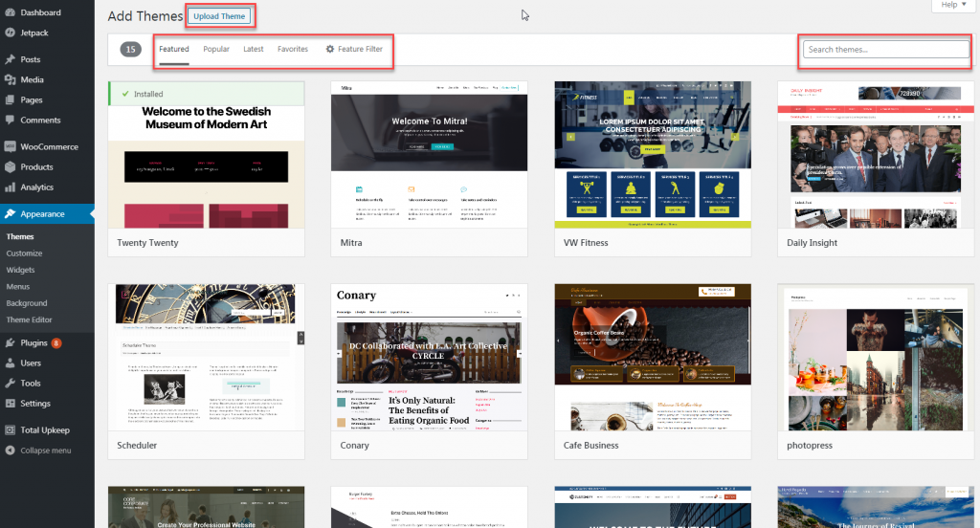Click the Upload Theme button
The image size is (980, 528).
[x=219, y=16]
